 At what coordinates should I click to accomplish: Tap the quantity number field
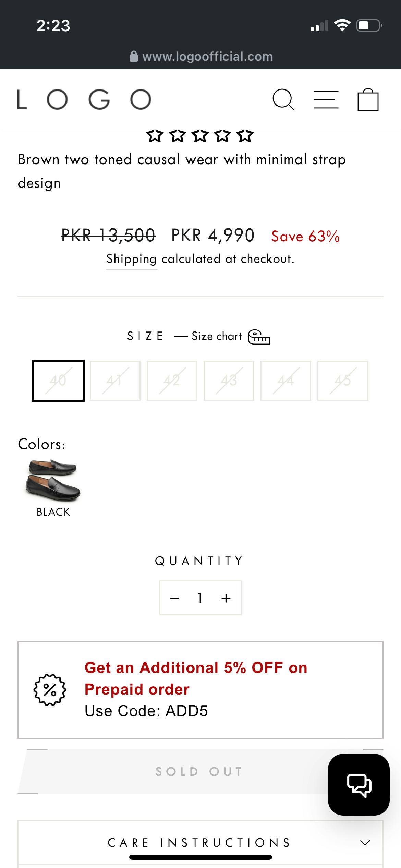(x=200, y=598)
